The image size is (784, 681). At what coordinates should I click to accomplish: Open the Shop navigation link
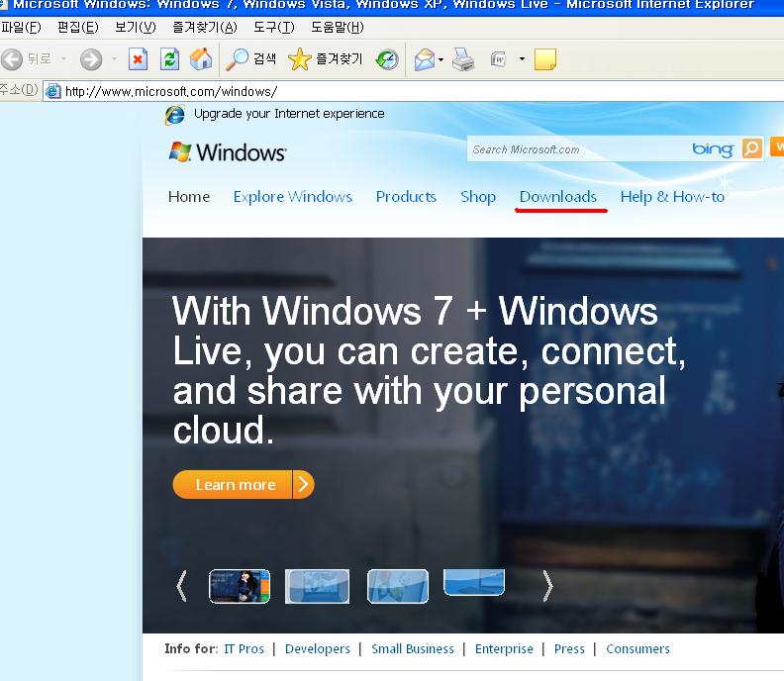[478, 197]
